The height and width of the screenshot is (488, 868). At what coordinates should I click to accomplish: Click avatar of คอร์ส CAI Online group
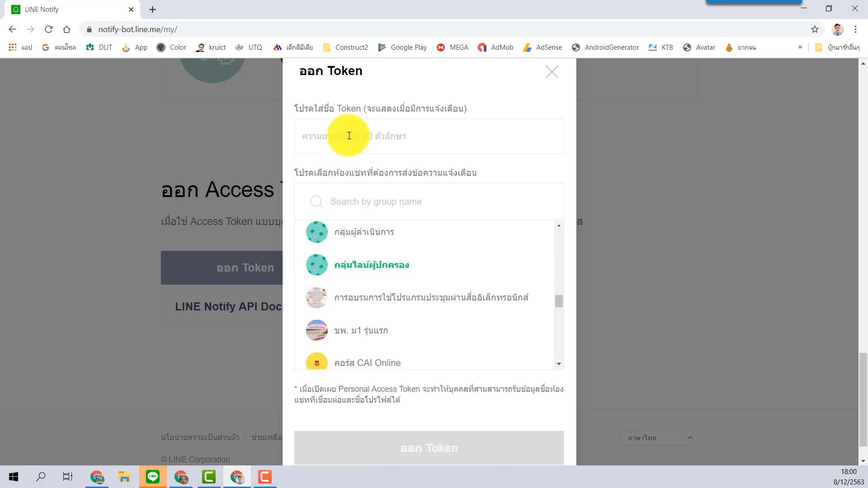pyautogui.click(x=316, y=361)
